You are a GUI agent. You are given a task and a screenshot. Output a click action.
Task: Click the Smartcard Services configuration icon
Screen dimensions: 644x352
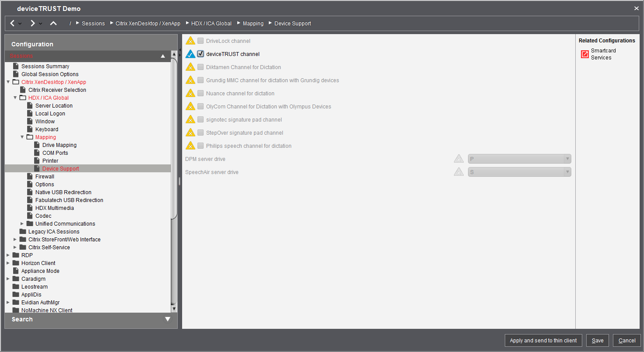pyautogui.click(x=584, y=54)
